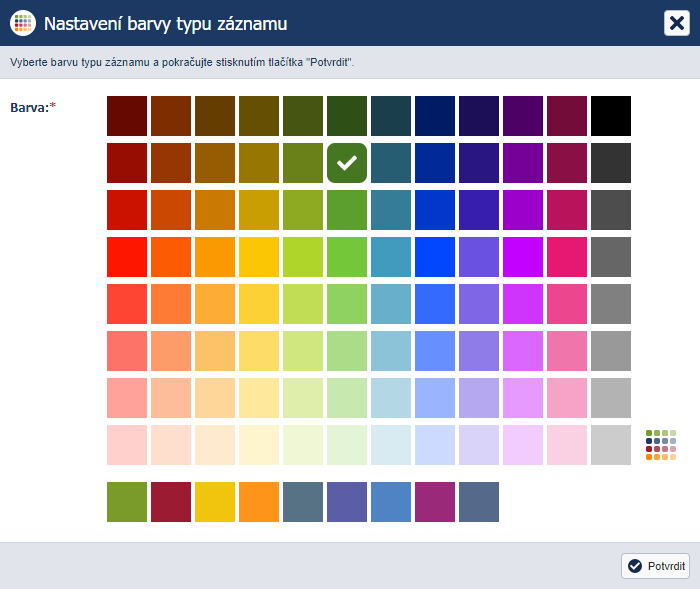Pick the last dusty blue preset swatch
Image resolution: width=700 pixels, height=589 pixels.
[479, 502]
